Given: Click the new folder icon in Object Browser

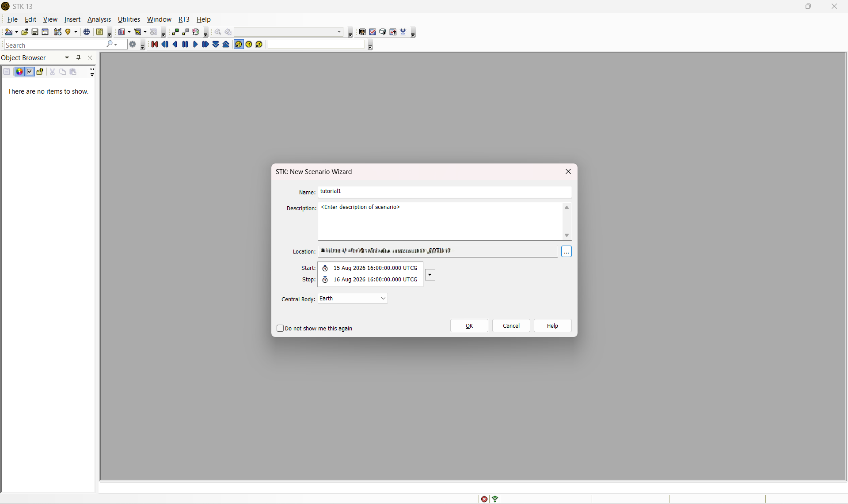Looking at the screenshot, I should click(40, 72).
